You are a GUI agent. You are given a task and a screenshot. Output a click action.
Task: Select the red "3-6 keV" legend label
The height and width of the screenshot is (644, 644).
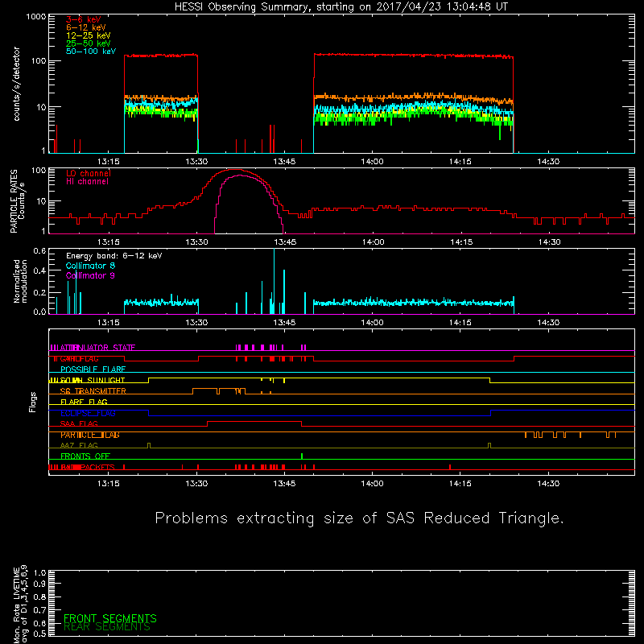(x=84, y=19)
